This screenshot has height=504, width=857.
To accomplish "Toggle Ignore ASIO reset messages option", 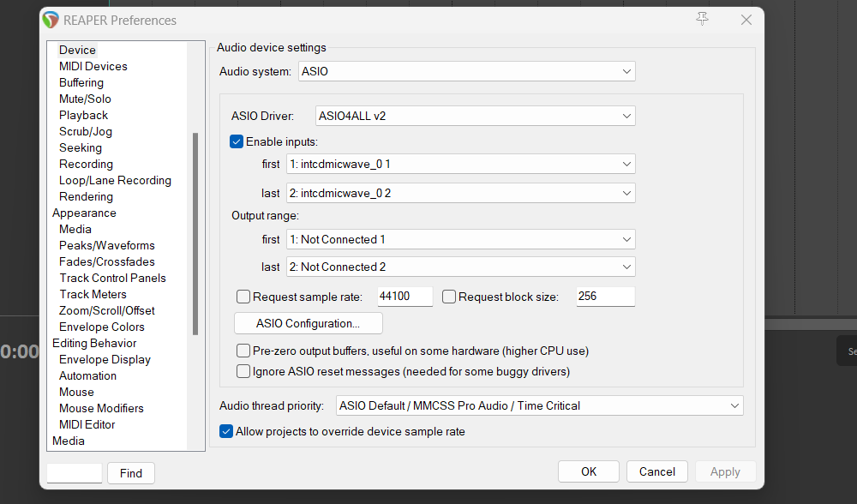I will [x=243, y=371].
